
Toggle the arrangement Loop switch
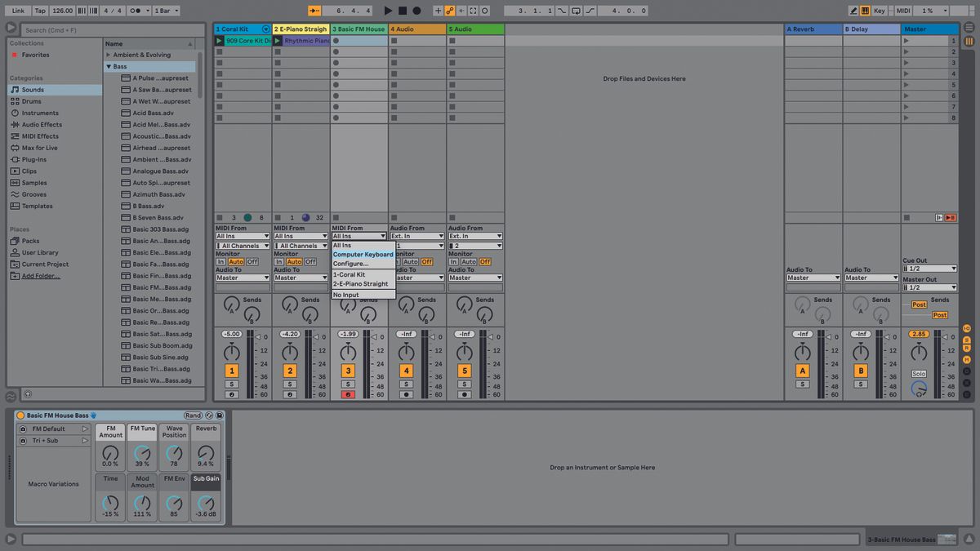[x=576, y=11]
